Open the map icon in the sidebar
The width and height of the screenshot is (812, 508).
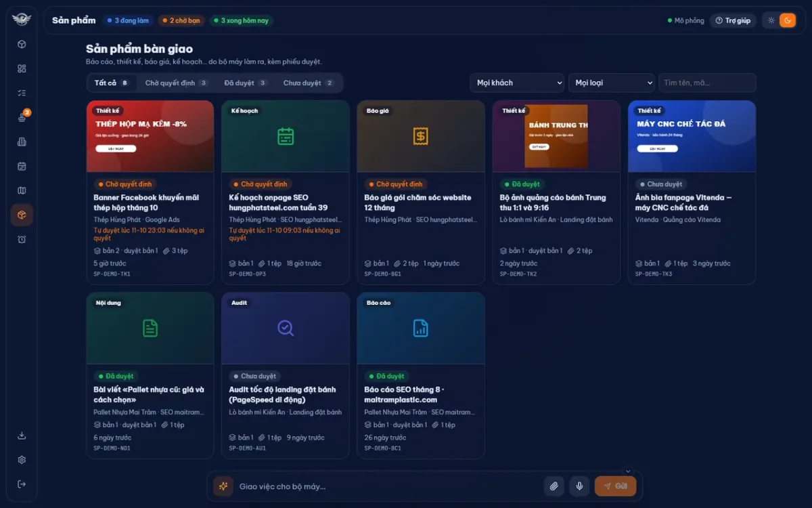22,190
